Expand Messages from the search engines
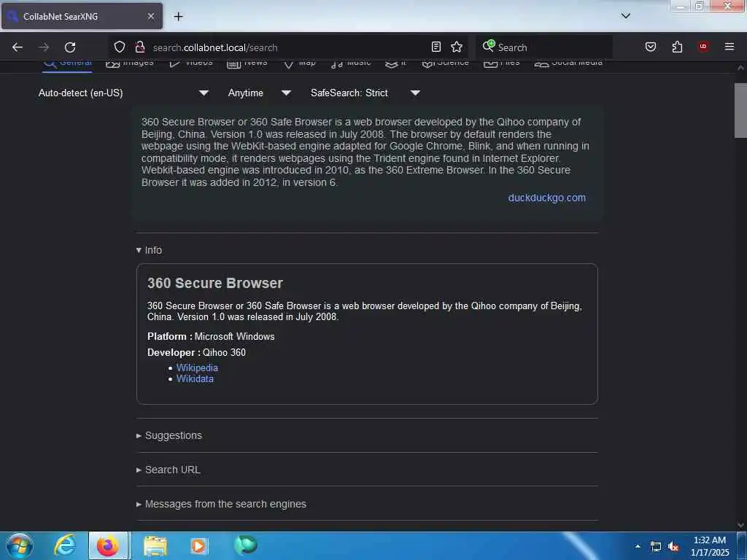 (221, 504)
